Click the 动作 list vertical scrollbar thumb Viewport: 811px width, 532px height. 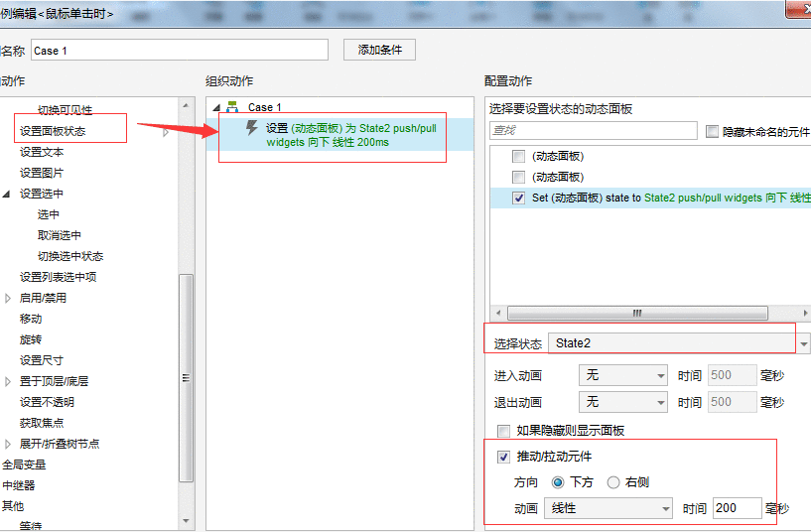point(187,378)
